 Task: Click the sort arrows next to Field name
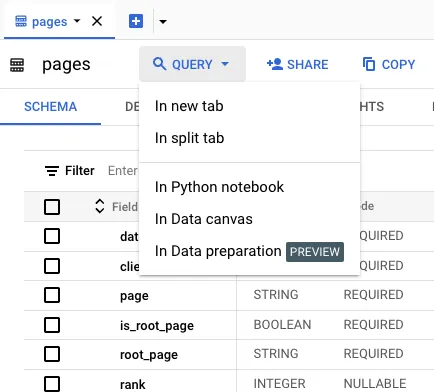point(100,206)
